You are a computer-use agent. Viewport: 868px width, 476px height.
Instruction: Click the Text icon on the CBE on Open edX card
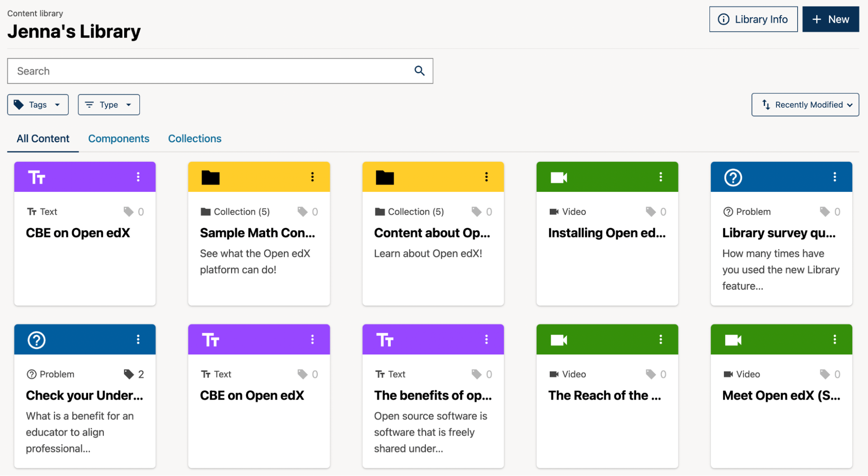(32, 211)
